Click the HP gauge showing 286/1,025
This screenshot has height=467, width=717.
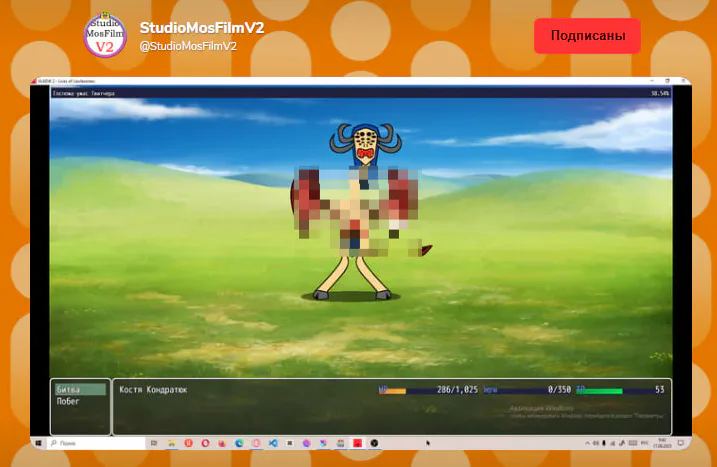pyautogui.click(x=428, y=390)
